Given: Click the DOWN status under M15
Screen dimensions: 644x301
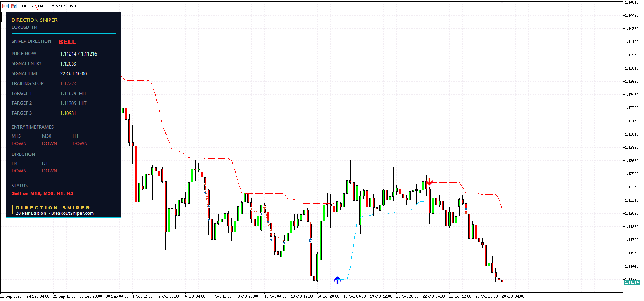Looking at the screenshot, I should (x=19, y=143).
